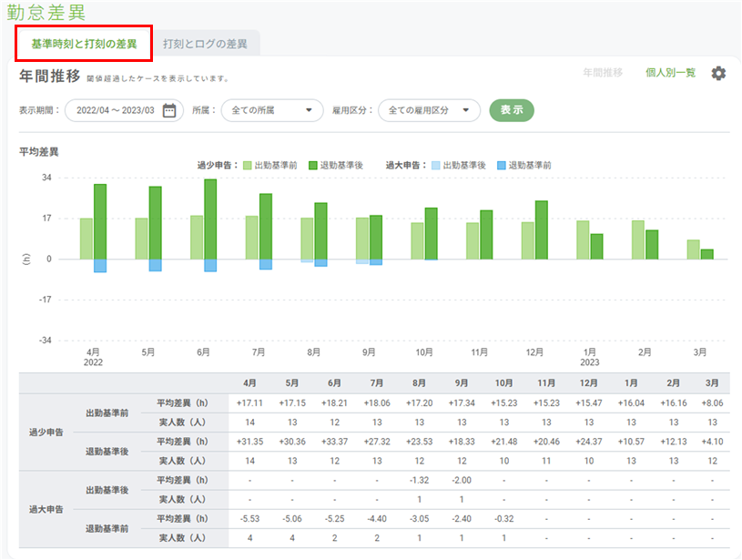Click the 平均差異 chart title
Image resolution: width=742 pixels, height=560 pixels.
[x=39, y=152]
